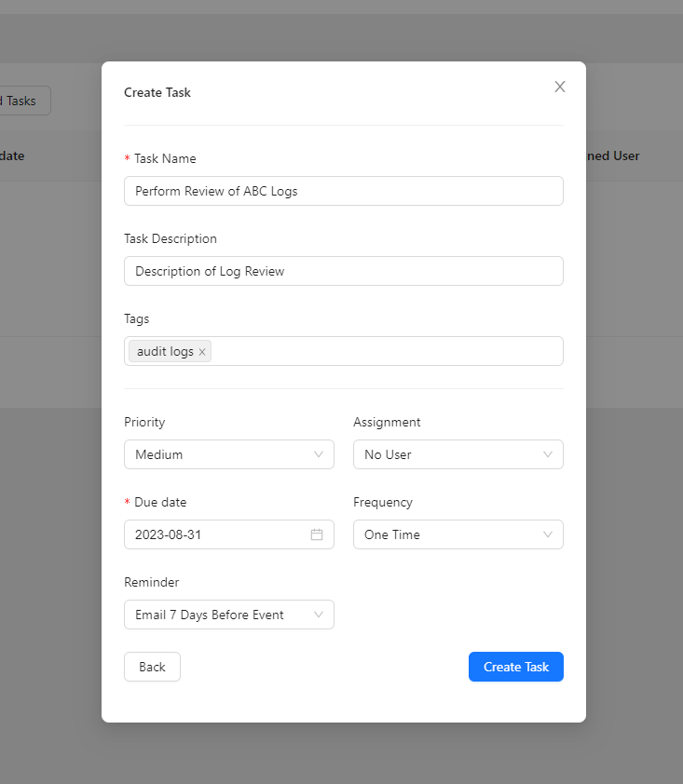Screen dimensions: 683x784
Task: Click the Priority field chevron arrow
Action: [319, 454]
